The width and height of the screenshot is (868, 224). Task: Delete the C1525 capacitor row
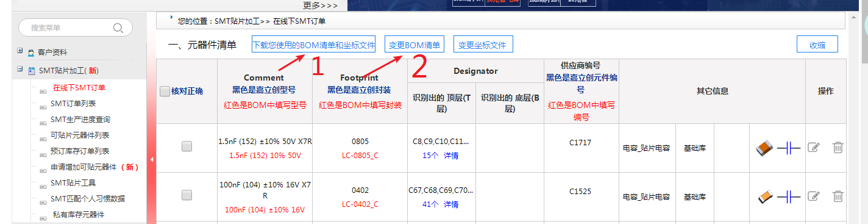838,196
